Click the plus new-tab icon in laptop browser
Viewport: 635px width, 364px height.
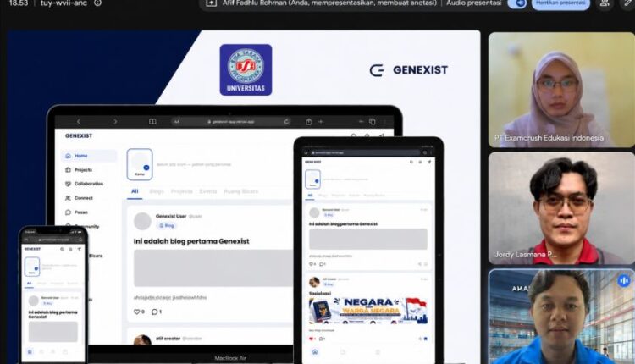click(321, 121)
